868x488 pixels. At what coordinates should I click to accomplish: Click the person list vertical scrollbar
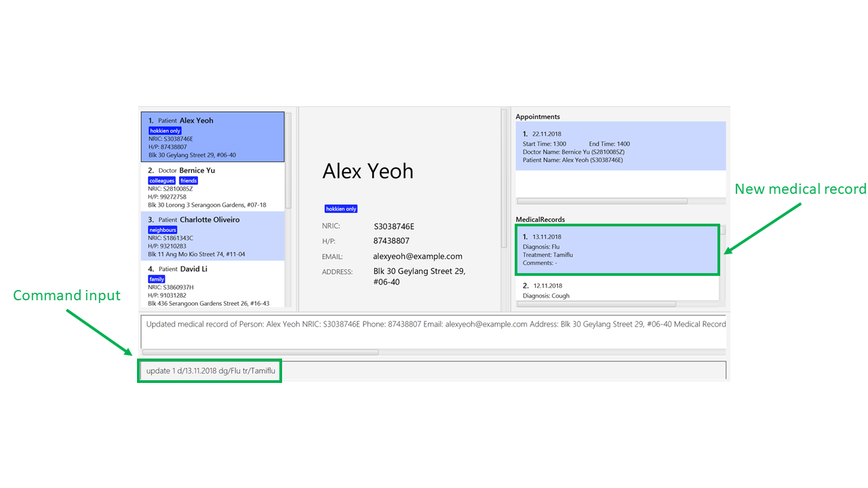tap(288, 160)
